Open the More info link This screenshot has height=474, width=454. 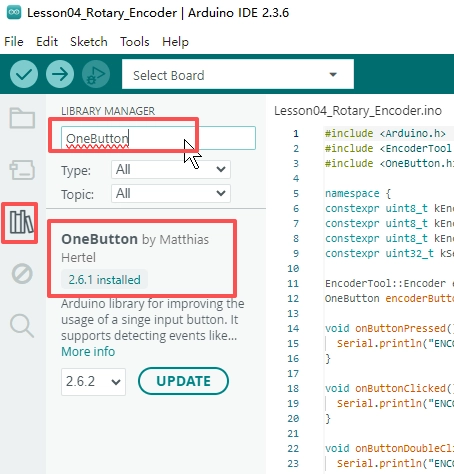(88, 352)
